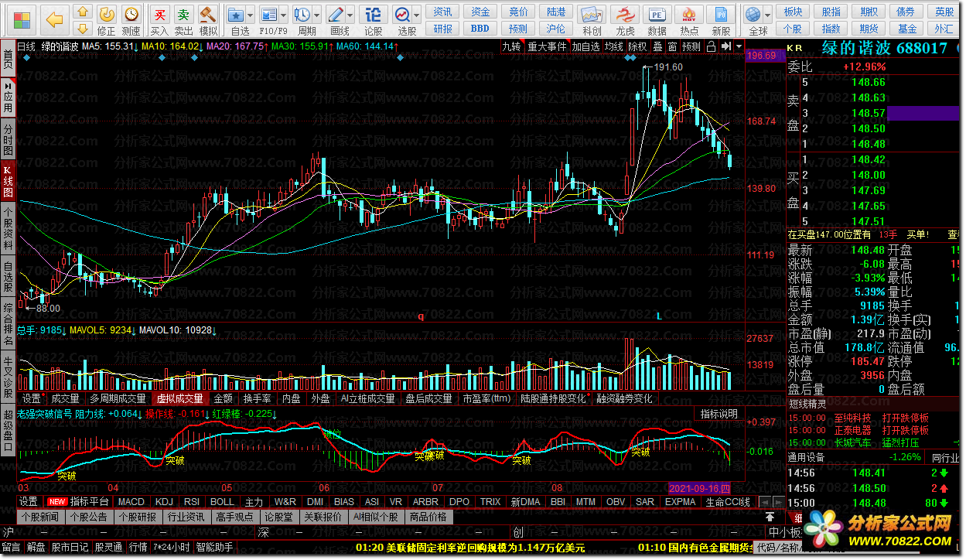
Task: Open the 科创 board icon
Action: coord(592,14)
